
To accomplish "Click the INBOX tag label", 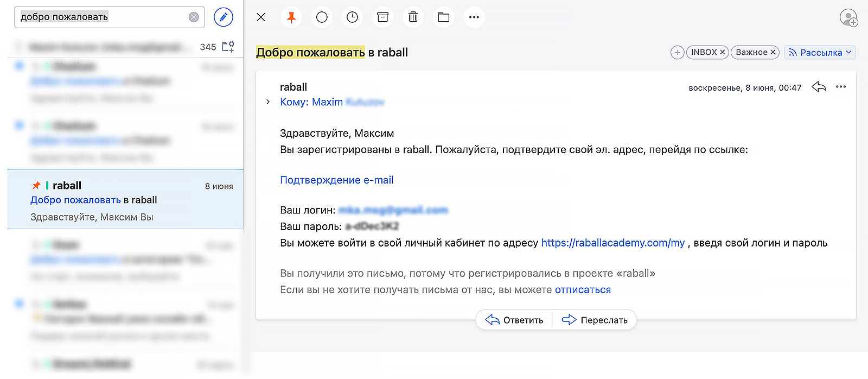I will click(704, 53).
